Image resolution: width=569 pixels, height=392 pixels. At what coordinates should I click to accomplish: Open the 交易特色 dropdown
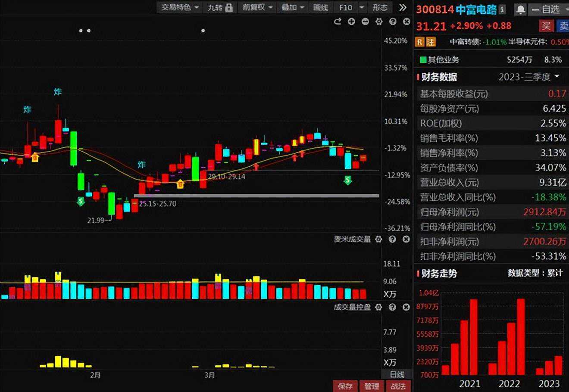pos(180,7)
